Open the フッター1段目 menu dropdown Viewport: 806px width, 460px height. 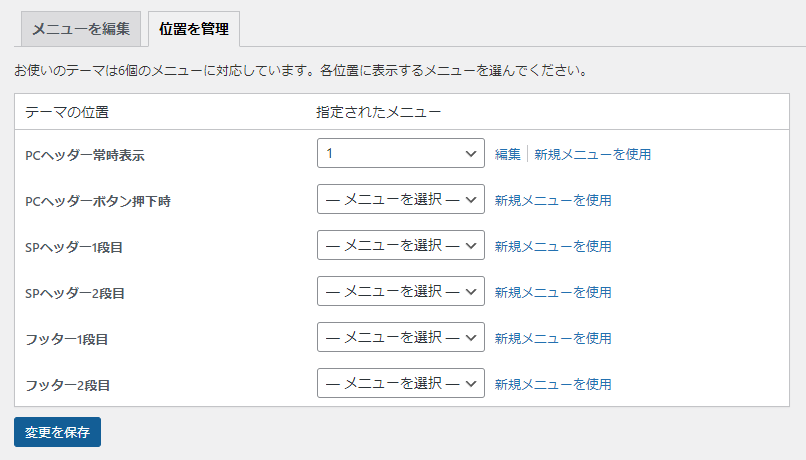(400, 337)
